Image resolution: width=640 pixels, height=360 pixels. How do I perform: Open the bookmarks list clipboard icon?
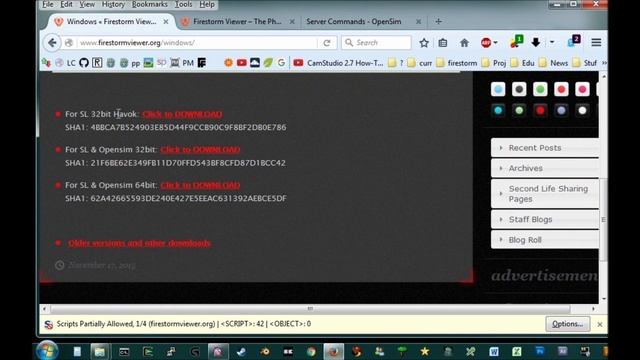click(443, 42)
